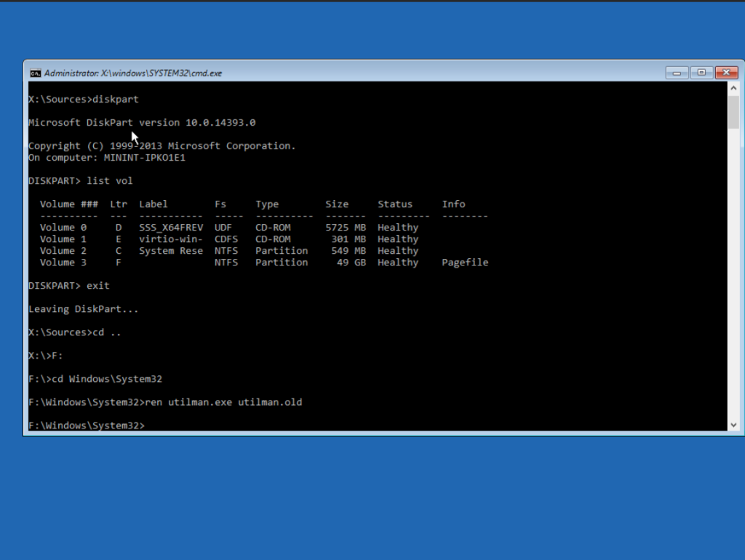Image resolution: width=745 pixels, height=560 pixels.
Task: Click 'Volume 1' row label
Action: click(63, 239)
